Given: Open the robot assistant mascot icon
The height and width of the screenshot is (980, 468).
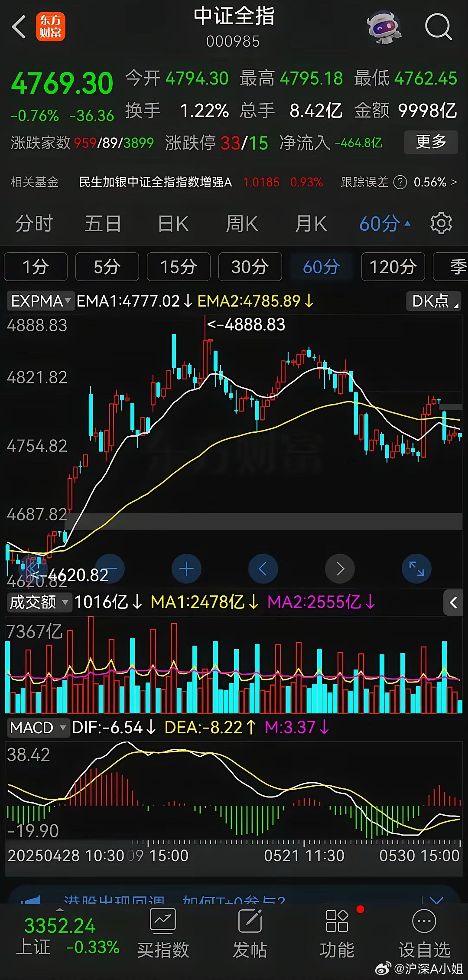Looking at the screenshot, I should click(x=384, y=27).
